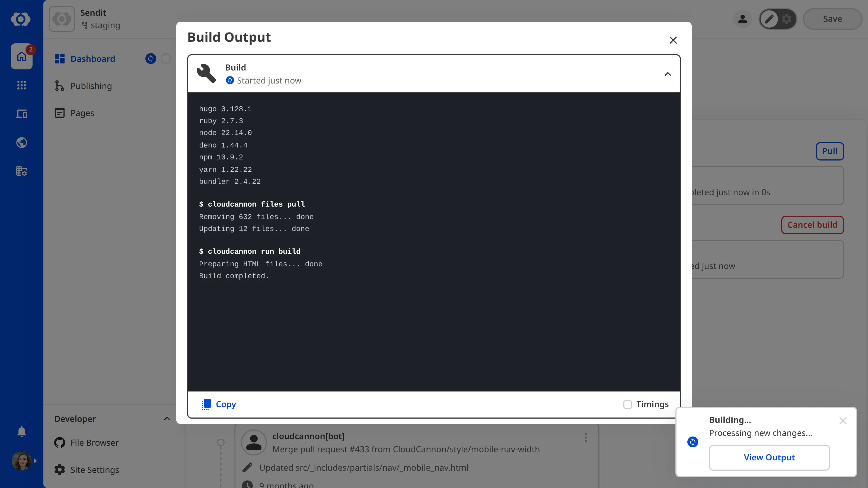Select the devices preview icon in sidebar
Image resolution: width=868 pixels, height=488 pixels.
22,114
